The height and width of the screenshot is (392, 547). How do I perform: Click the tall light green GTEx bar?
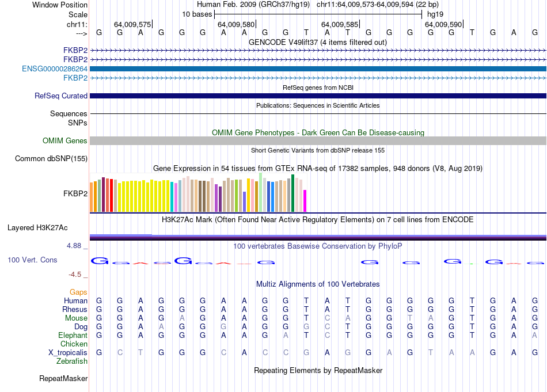coord(261,192)
